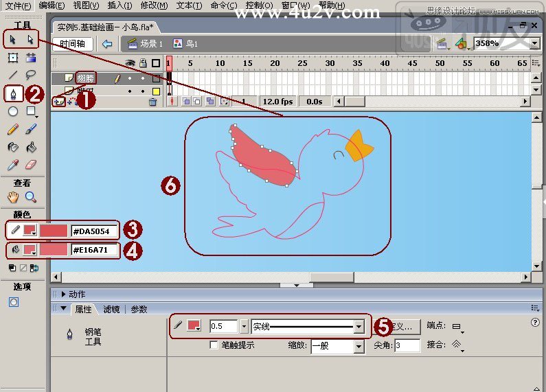
Task: Pick the Oval tool
Action: click(13, 111)
